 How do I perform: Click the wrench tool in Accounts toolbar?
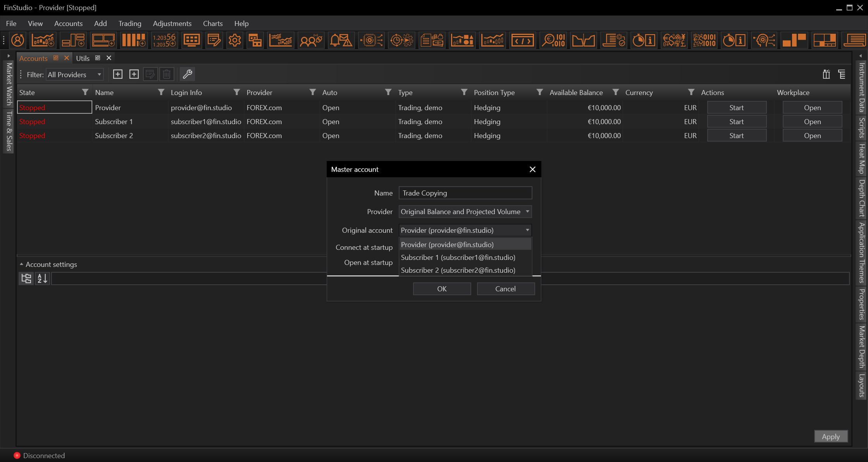(x=188, y=74)
